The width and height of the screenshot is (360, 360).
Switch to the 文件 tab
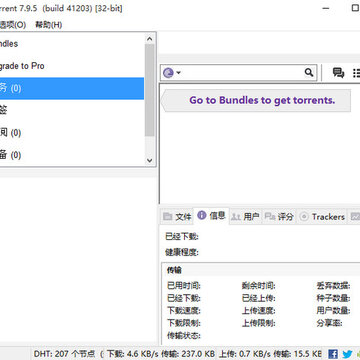(x=177, y=217)
